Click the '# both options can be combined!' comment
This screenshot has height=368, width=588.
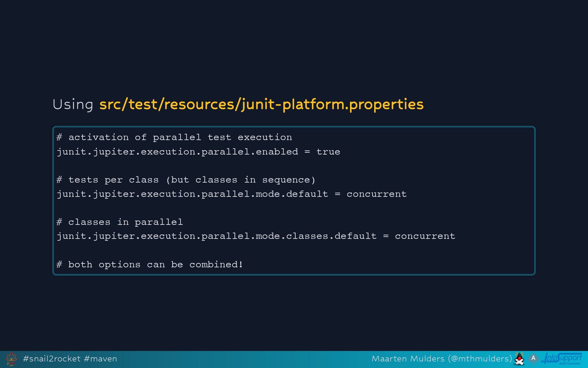(x=150, y=264)
